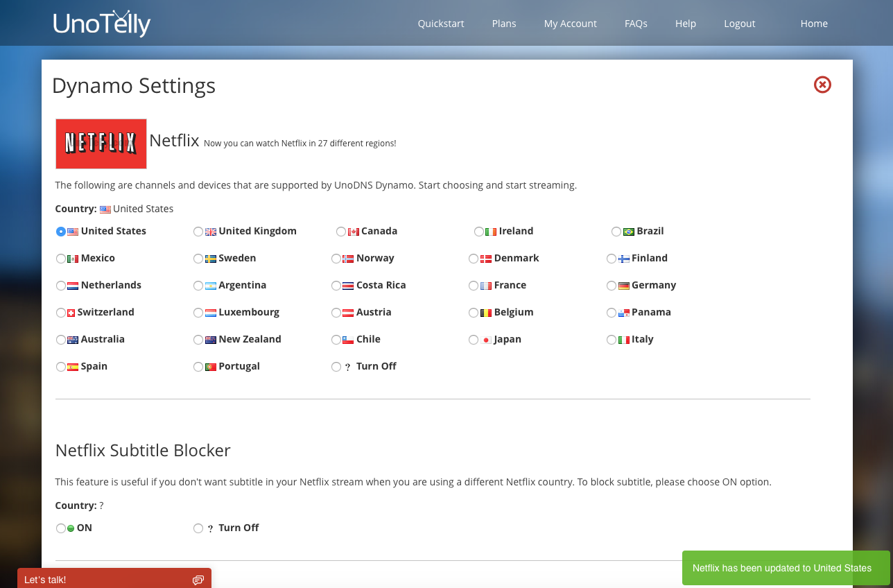This screenshot has width=893, height=588.
Task: Select the United States radio button
Action: pos(61,232)
